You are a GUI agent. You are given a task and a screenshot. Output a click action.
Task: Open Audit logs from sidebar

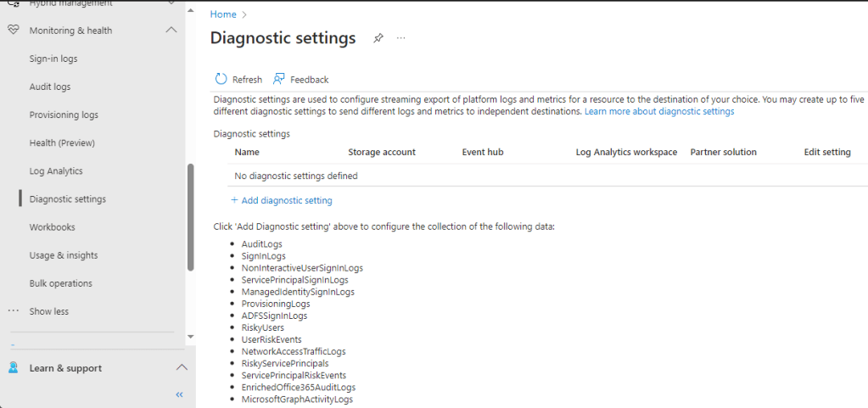tap(50, 87)
